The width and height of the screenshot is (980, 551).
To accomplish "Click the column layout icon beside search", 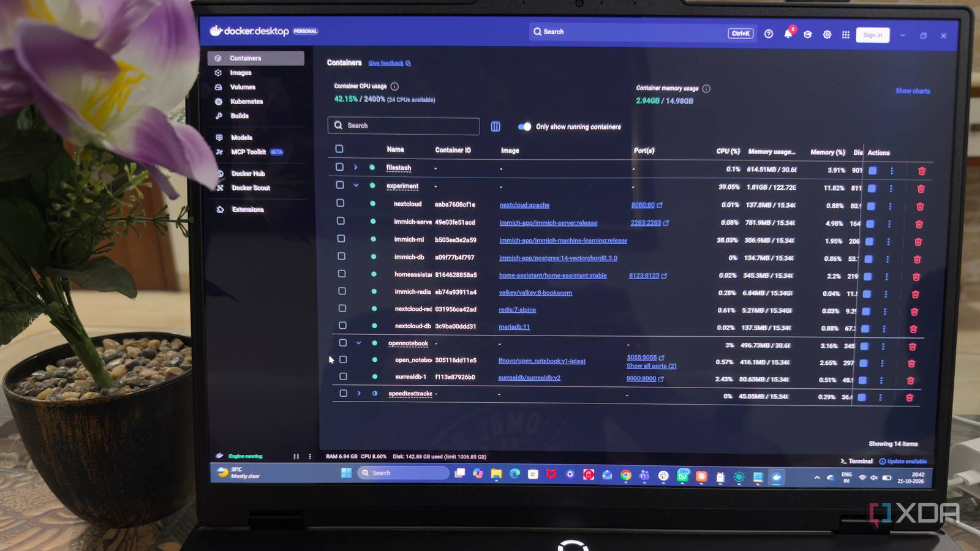I will (x=496, y=127).
